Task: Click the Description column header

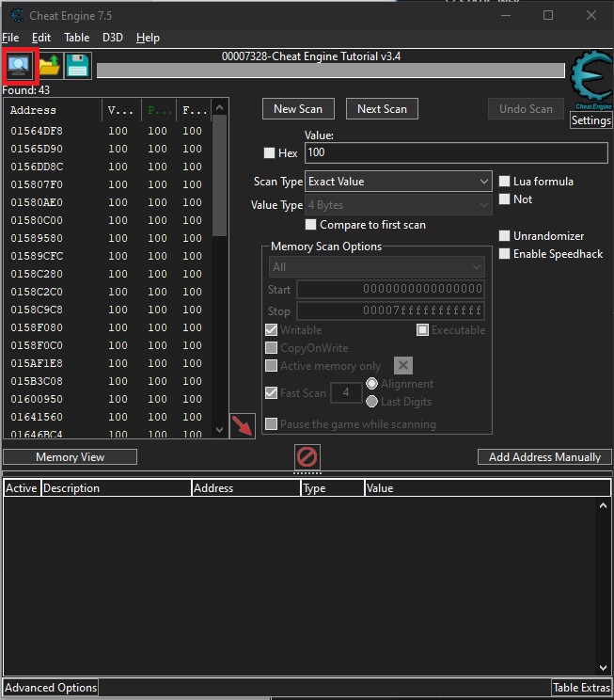Action: pyautogui.click(x=117, y=488)
